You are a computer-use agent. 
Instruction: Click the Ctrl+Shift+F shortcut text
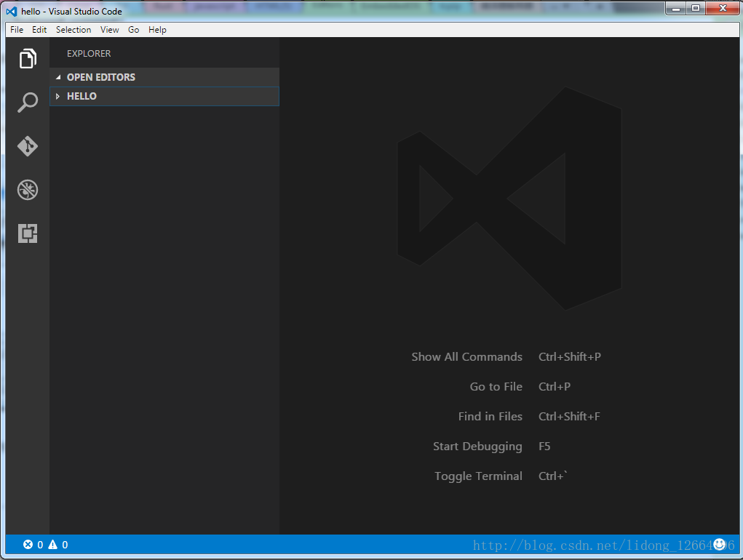(569, 416)
